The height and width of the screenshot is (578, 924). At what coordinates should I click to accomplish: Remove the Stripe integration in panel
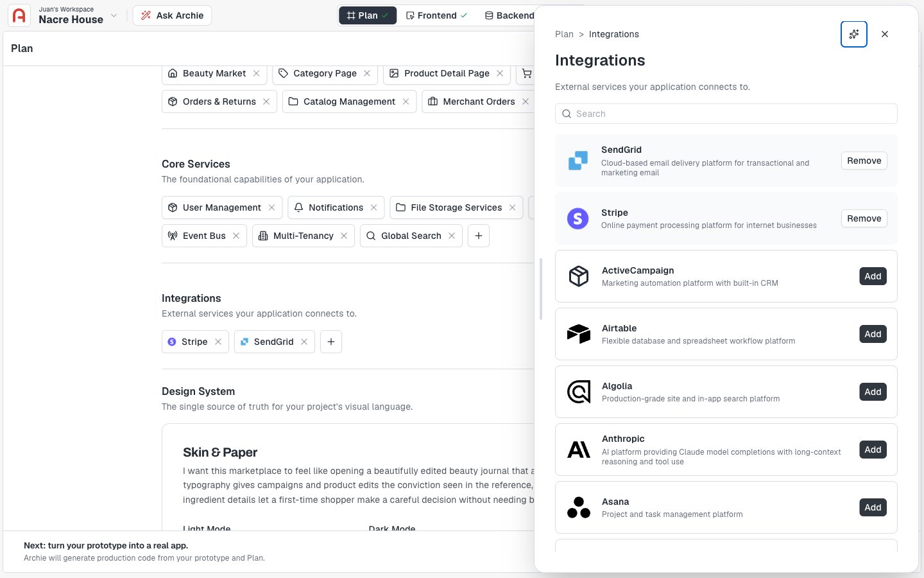(x=864, y=218)
